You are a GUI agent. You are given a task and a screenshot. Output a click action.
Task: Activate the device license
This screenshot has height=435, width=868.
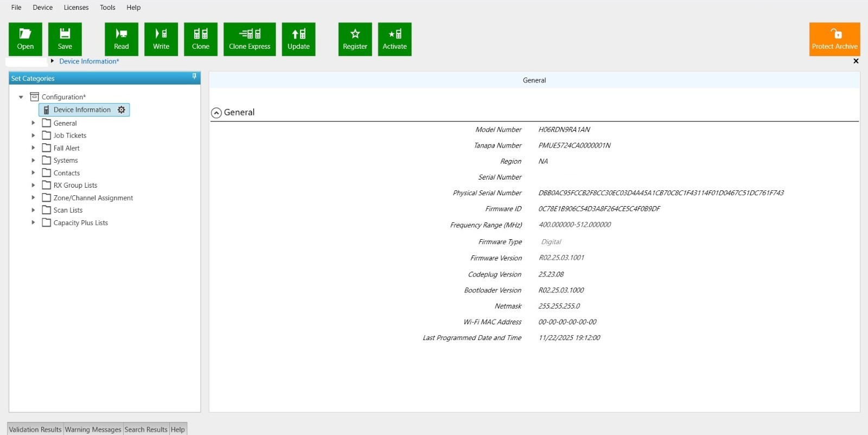394,39
